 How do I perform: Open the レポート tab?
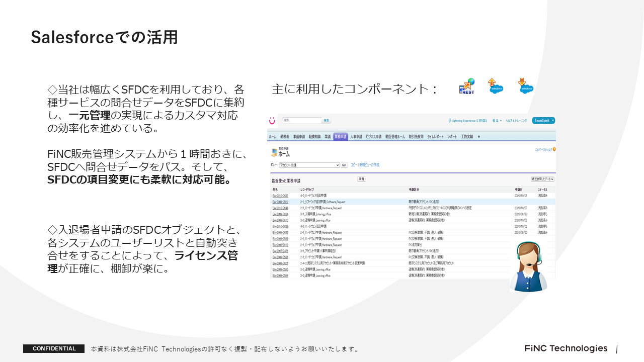452,136
